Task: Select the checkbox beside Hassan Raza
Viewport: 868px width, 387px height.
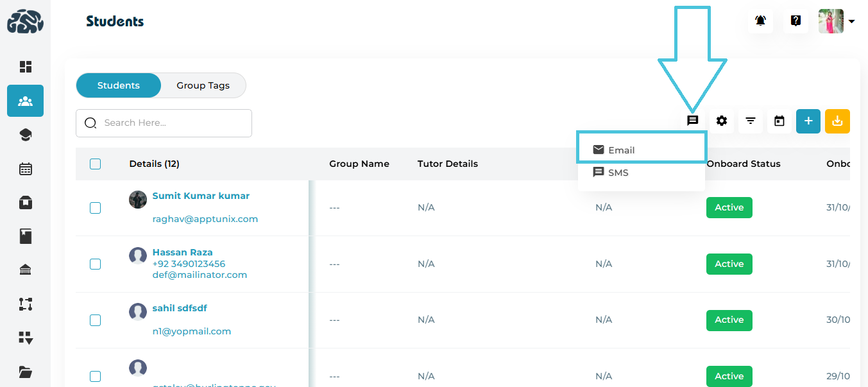Action: click(96, 264)
